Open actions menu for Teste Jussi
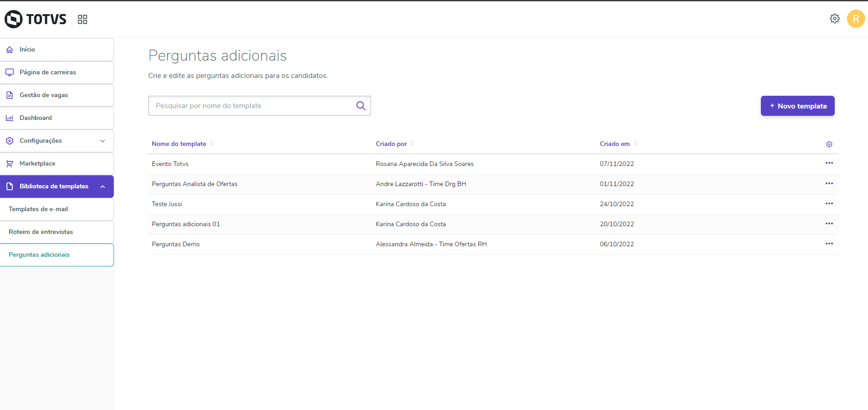 coord(829,203)
